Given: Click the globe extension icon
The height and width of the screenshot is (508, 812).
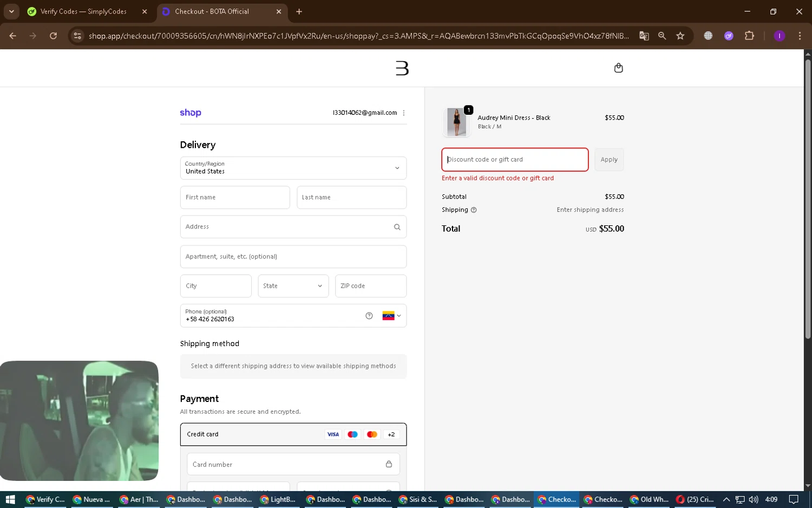Looking at the screenshot, I should [x=708, y=36].
